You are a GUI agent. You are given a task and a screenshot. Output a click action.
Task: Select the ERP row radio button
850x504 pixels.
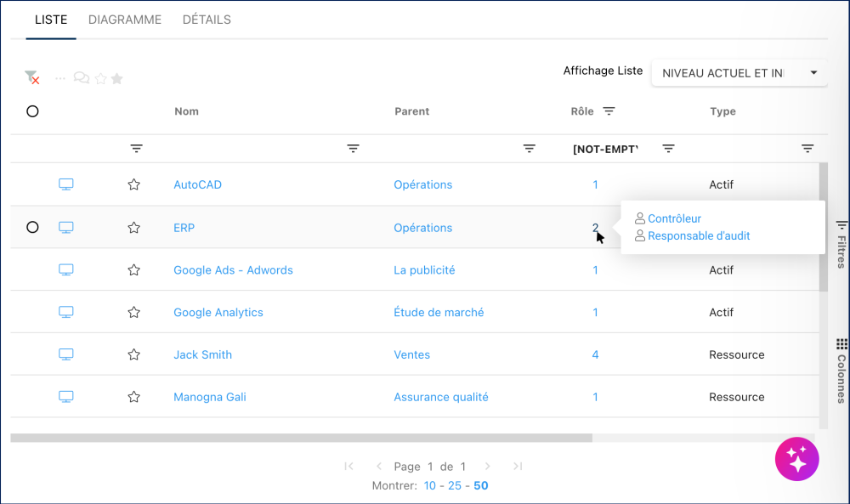[32, 227]
